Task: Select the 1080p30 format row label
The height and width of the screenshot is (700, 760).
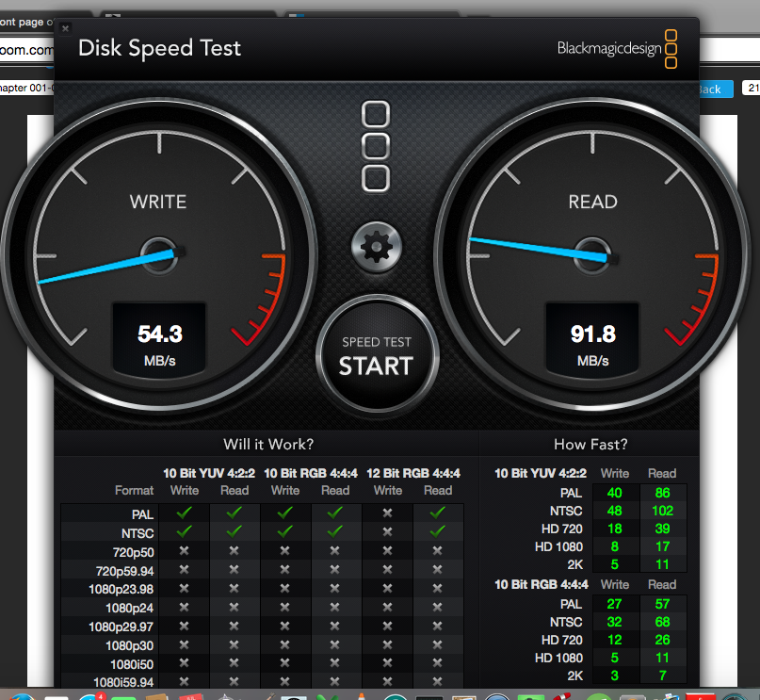Action: point(129,645)
